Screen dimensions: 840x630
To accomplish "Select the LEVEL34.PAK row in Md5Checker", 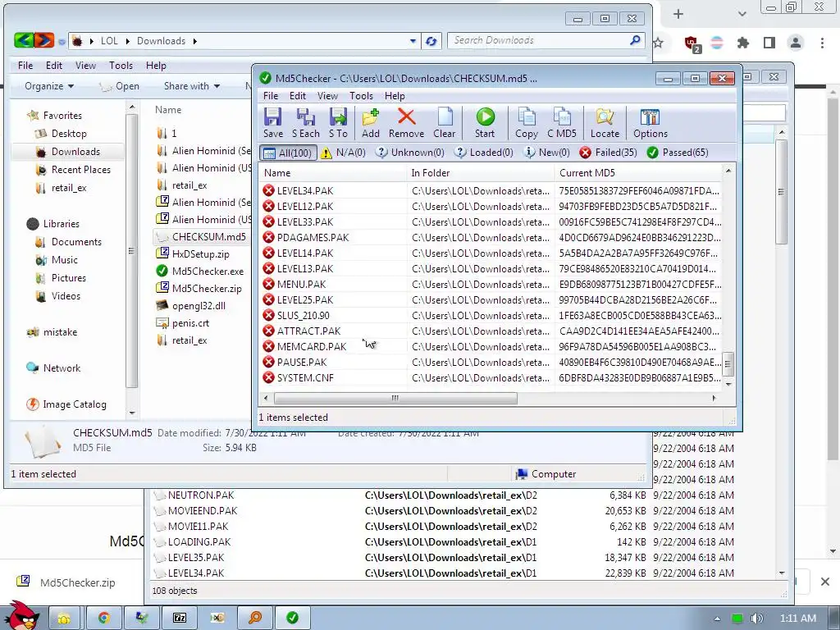I will pos(491,190).
